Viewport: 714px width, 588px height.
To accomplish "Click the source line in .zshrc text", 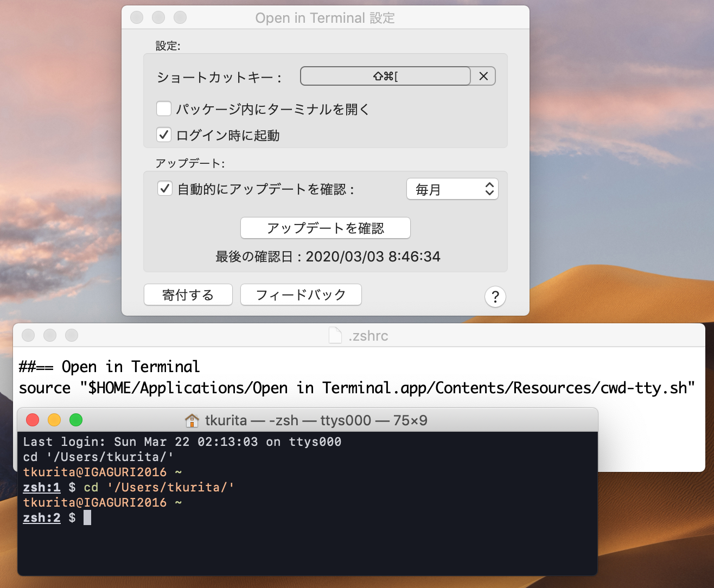I will click(356, 388).
